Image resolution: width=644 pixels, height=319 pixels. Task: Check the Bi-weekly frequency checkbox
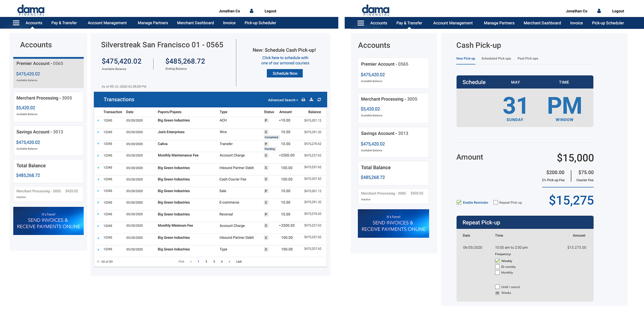497,267
